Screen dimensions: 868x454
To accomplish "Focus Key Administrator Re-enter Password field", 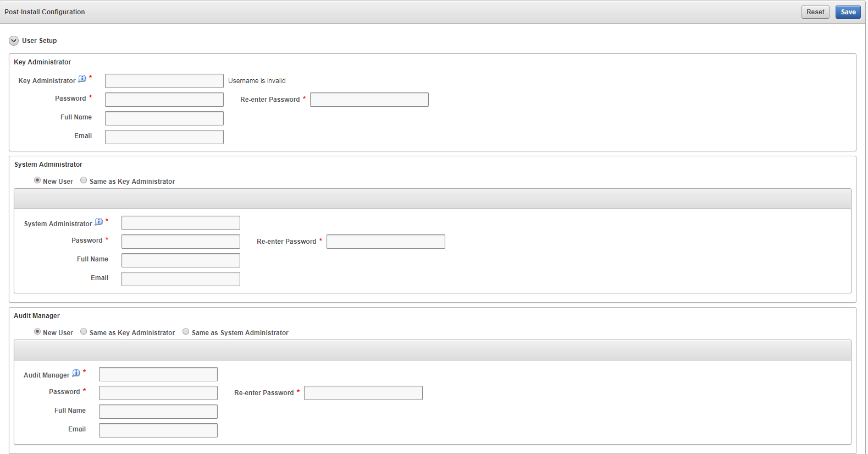I will click(x=369, y=100).
